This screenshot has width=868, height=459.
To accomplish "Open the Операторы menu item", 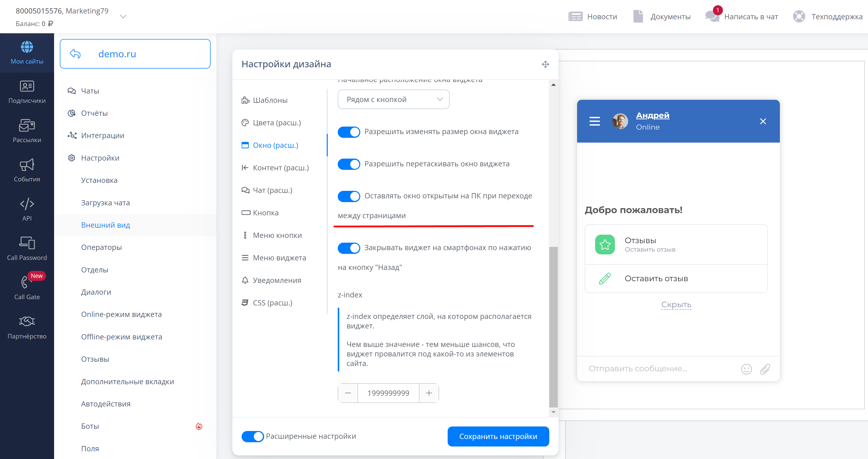I will [x=101, y=247].
